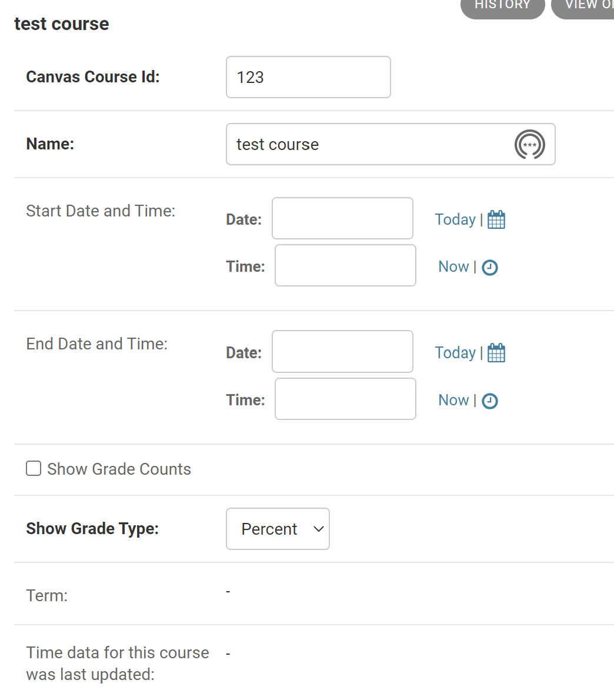Open the clock picker for Start Time
This screenshot has width=614, height=700.
pos(490,266)
